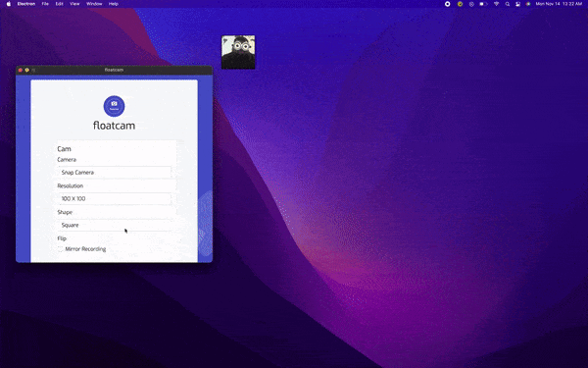Viewport: 588px width, 368px height.
Task: Open the Window menu
Action: click(94, 4)
